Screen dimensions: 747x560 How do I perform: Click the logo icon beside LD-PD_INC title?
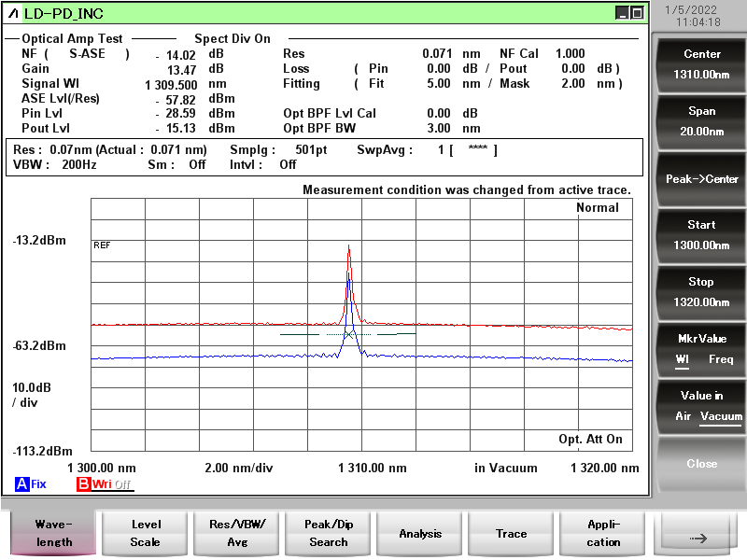pos(13,13)
